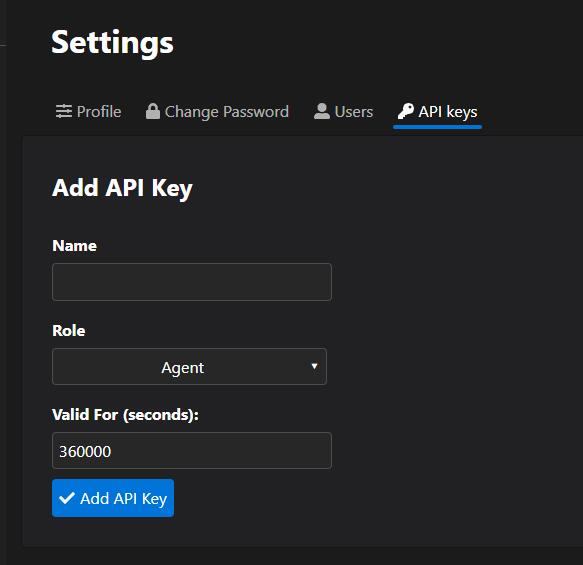Click the key icon beside API keys
The height and width of the screenshot is (565, 583).
tap(405, 111)
